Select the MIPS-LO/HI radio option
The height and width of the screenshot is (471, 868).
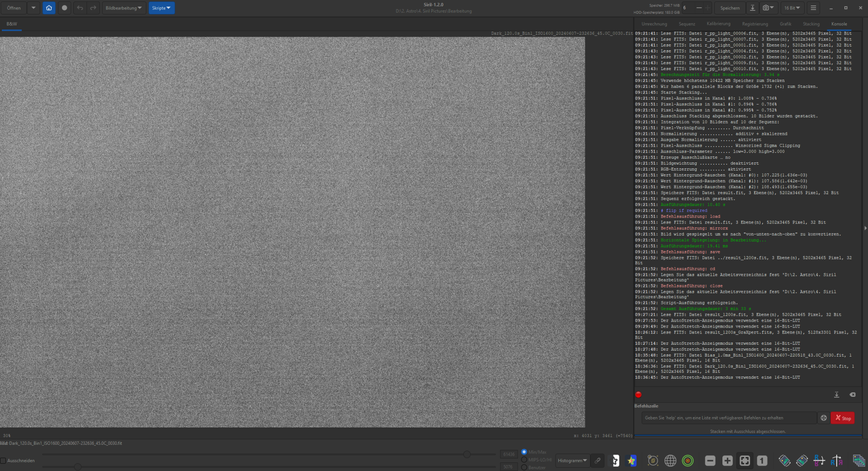524,460
